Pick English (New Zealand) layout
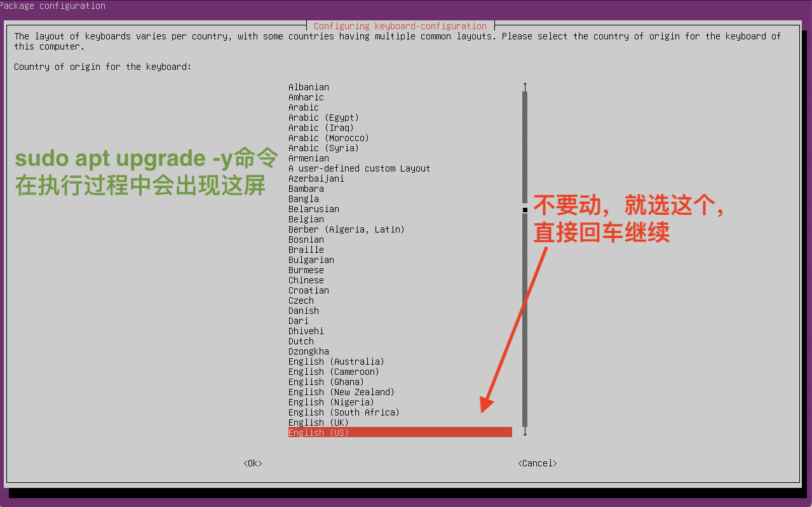Image resolution: width=812 pixels, height=507 pixels. [x=342, y=392]
